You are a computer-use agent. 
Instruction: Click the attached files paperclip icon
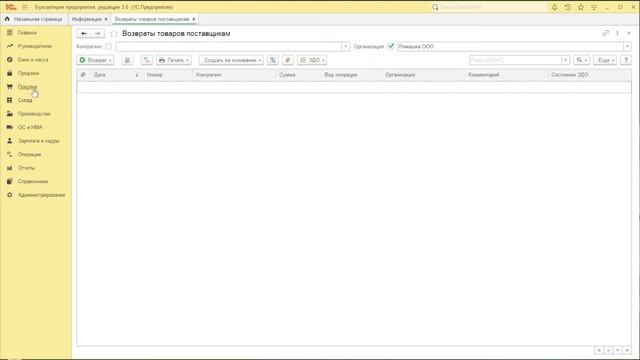click(x=288, y=60)
